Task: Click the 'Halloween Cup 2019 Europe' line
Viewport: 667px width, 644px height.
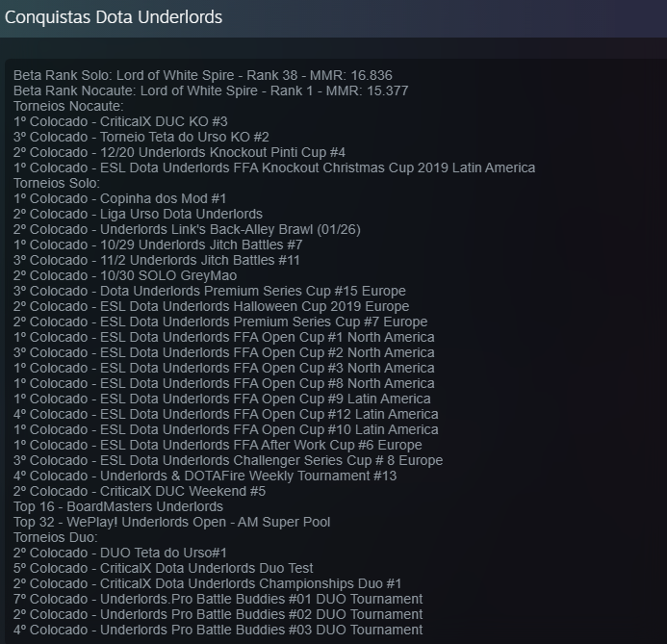Action: pyautogui.click(x=211, y=306)
